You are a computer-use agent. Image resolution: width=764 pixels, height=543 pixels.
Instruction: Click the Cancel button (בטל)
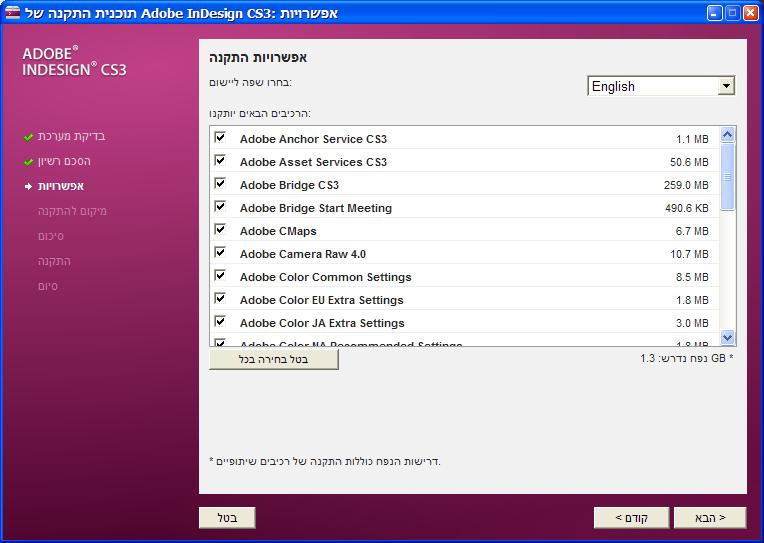coord(227,518)
